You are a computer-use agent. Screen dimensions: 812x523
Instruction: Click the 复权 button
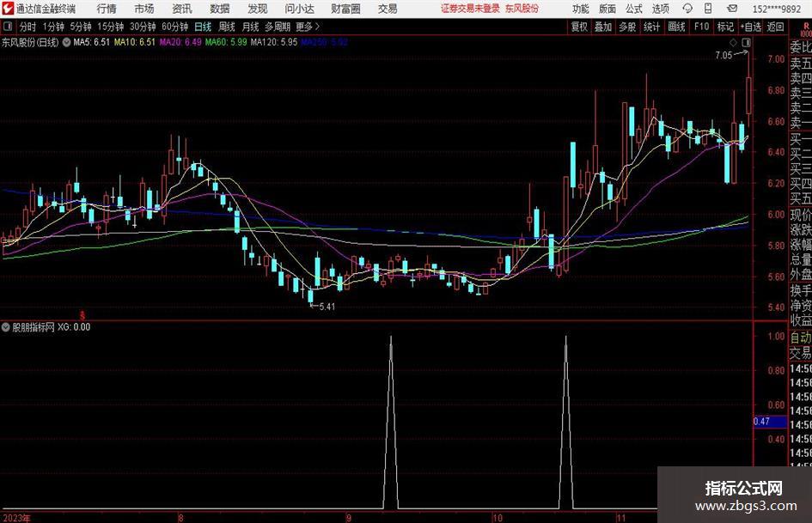579,27
